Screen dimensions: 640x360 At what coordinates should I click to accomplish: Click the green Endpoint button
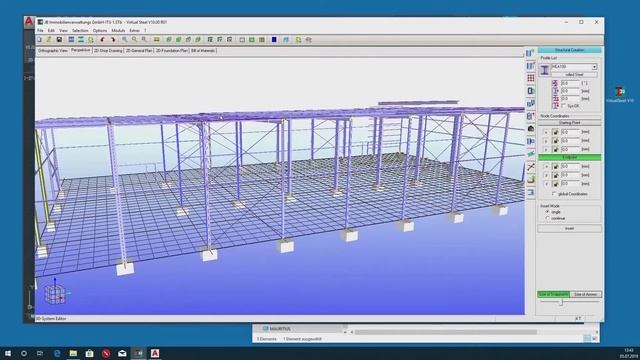[x=569, y=158]
